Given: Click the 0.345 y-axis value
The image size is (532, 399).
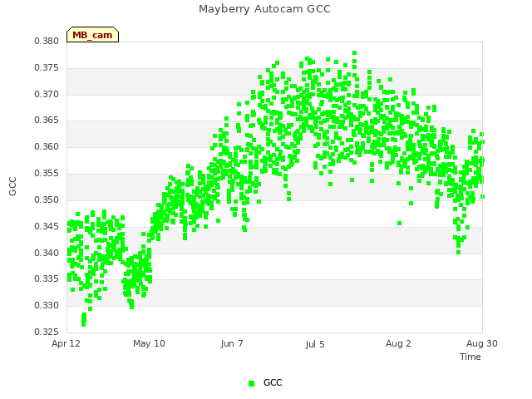Looking at the screenshot, I should [47, 226].
